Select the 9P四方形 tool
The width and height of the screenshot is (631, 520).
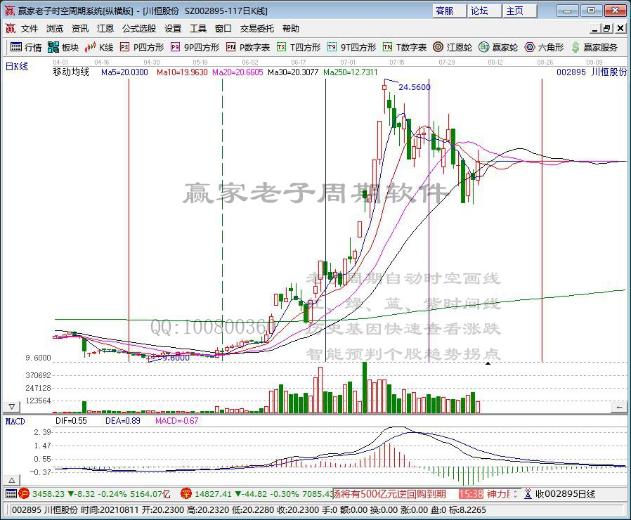[195, 47]
